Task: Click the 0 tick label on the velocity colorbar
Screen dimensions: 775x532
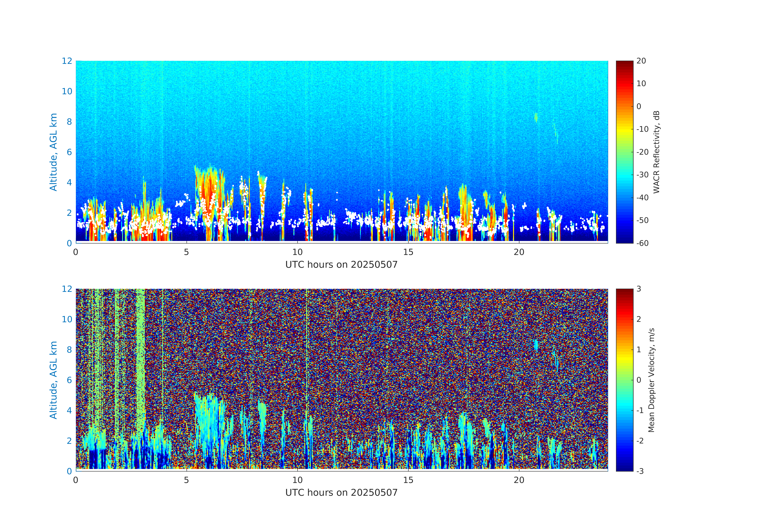Action: (x=639, y=380)
